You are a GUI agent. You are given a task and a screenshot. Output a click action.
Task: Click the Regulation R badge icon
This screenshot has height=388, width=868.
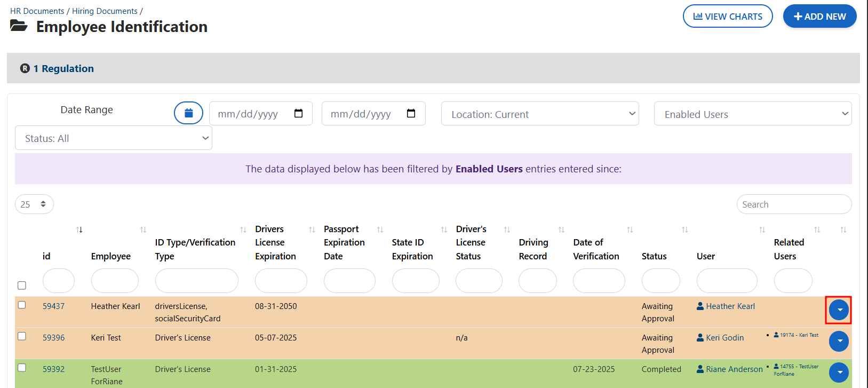click(x=25, y=68)
